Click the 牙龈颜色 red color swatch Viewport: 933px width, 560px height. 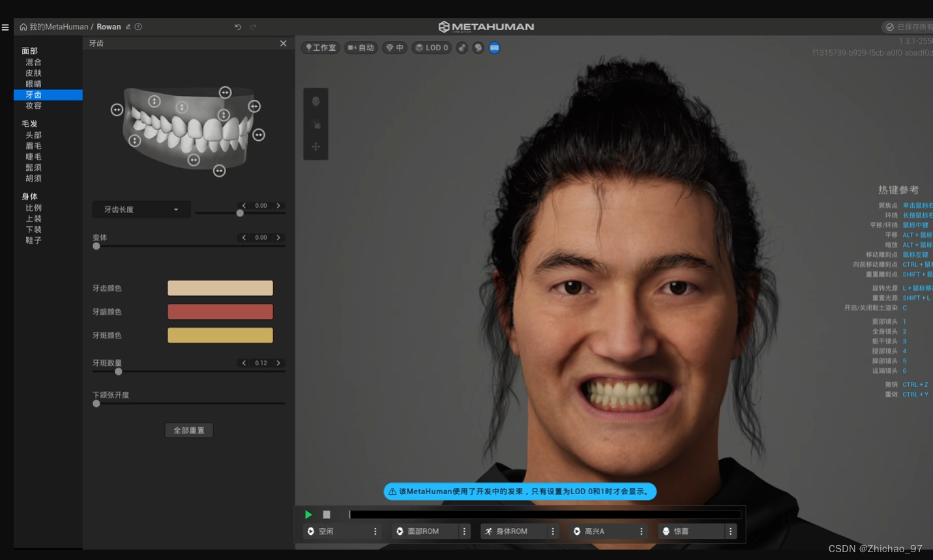[220, 312]
